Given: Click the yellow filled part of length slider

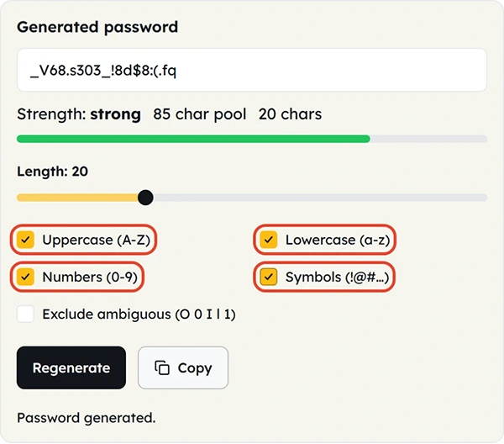Looking at the screenshot, I should (77, 198).
